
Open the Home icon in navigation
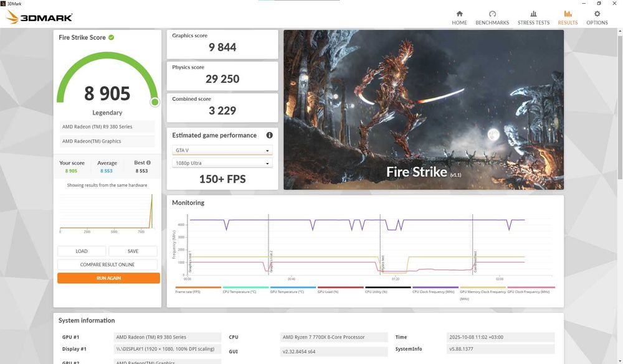459,14
